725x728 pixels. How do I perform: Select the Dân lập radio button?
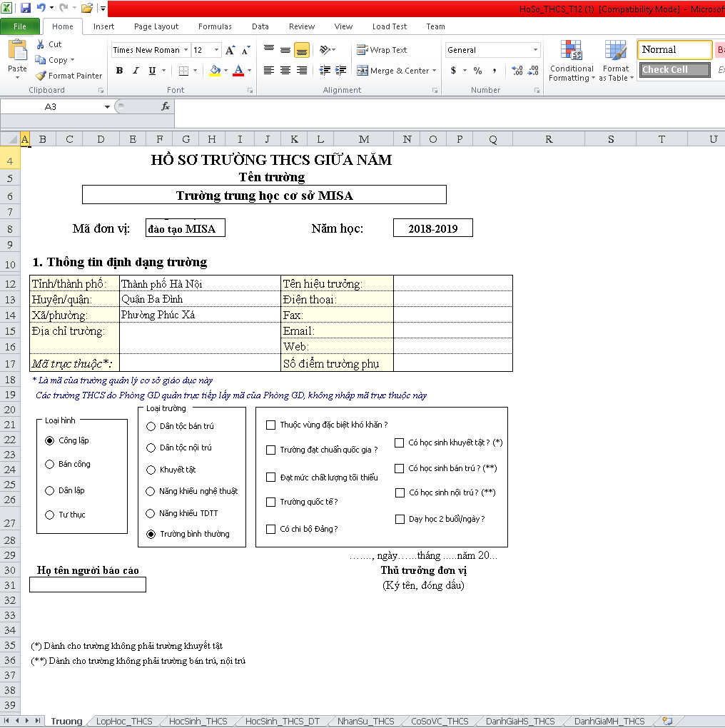[50, 491]
